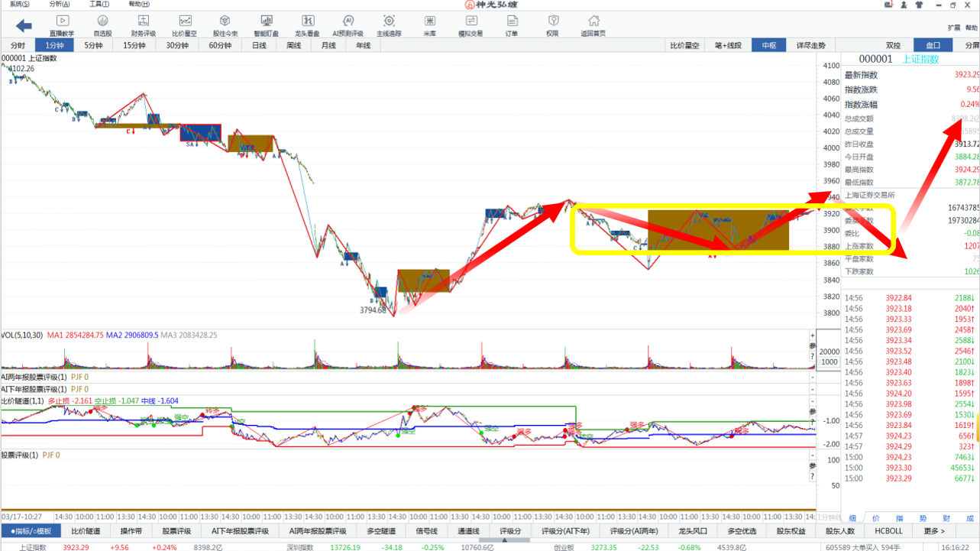The height and width of the screenshot is (551, 980).
Task: Click 返回首页 home icon
Action: click(593, 25)
